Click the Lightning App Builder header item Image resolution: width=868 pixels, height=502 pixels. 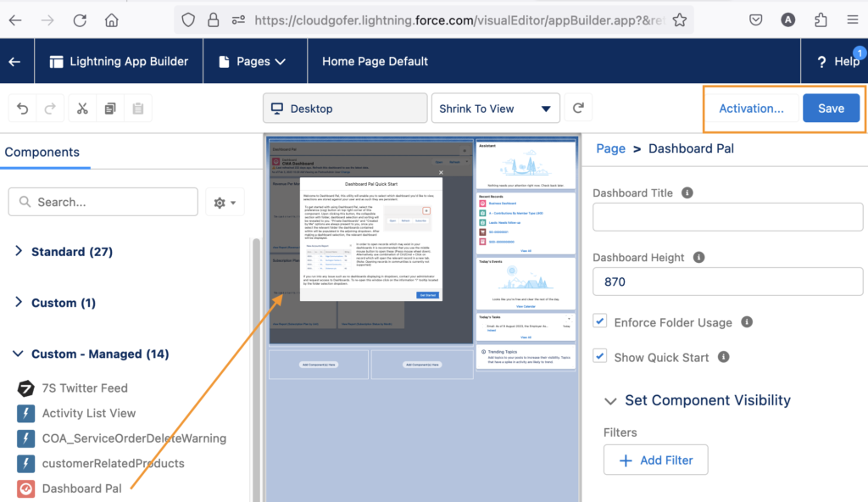(x=119, y=62)
